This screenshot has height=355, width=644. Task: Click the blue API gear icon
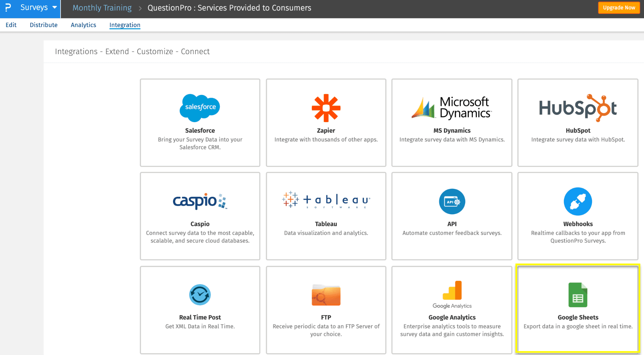coord(452,201)
